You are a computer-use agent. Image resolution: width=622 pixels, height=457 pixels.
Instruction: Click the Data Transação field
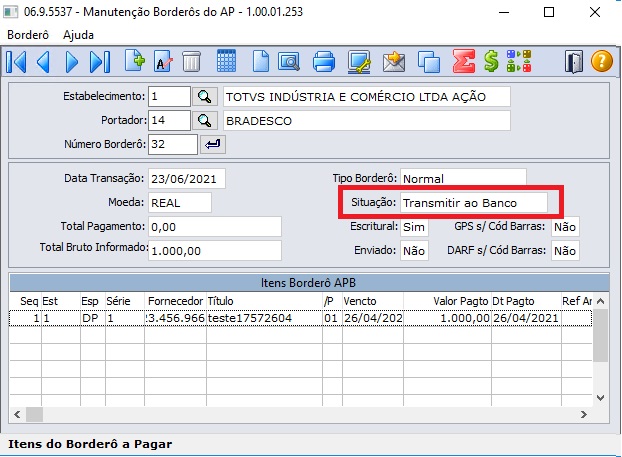(x=187, y=179)
